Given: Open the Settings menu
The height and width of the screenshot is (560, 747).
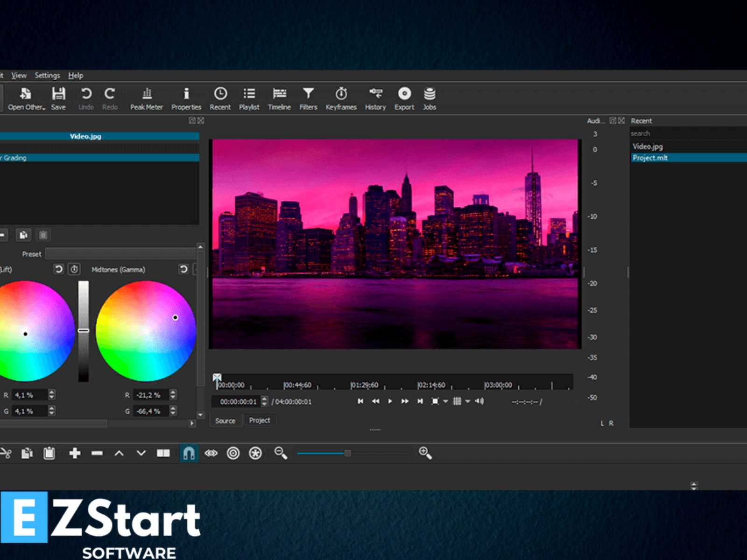Looking at the screenshot, I should tap(47, 76).
